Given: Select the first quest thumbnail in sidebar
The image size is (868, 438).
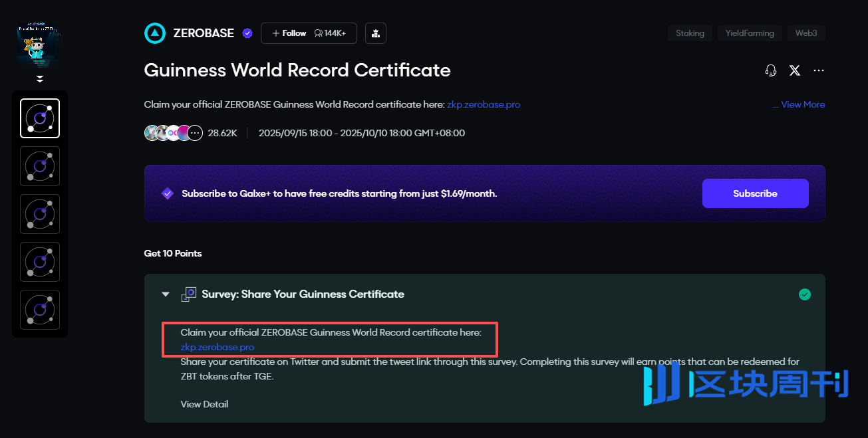Looking at the screenshot, I should (x=40, y=118).
